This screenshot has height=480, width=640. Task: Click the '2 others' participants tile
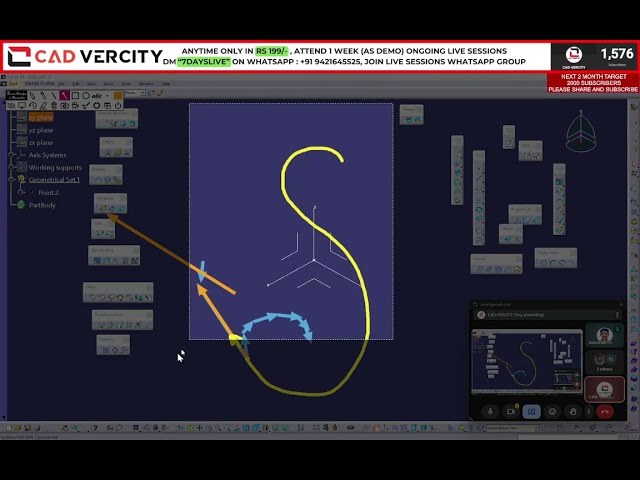(x=604, y=361)
